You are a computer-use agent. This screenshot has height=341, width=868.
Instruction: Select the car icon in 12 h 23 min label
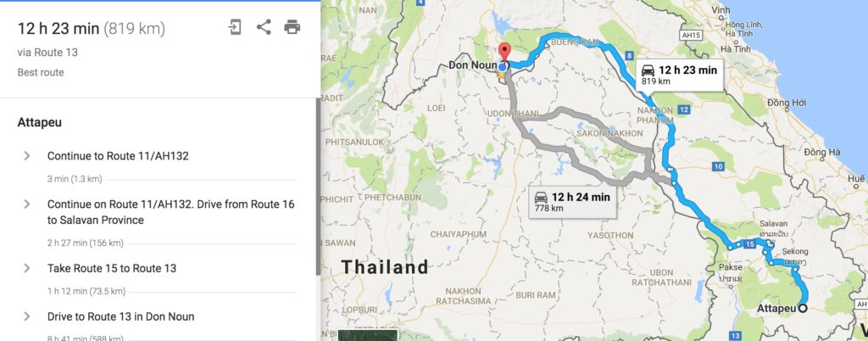click(647, 70)
